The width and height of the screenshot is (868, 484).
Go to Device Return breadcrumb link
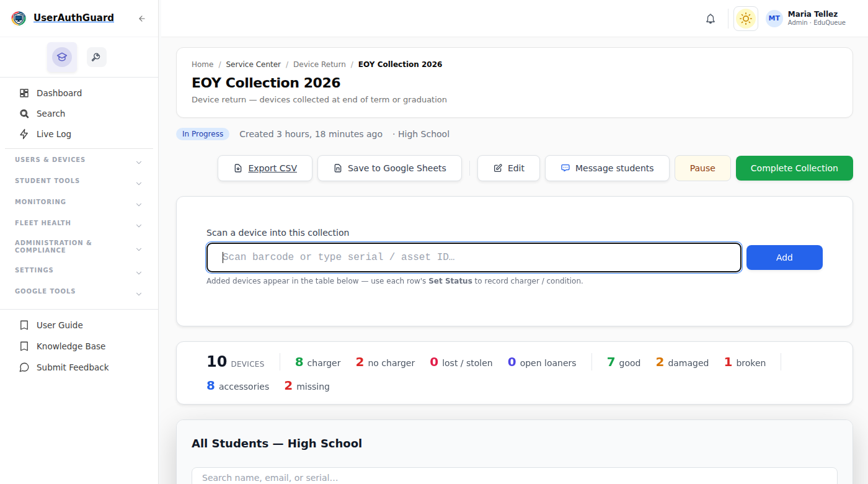(x=319, y=65)
